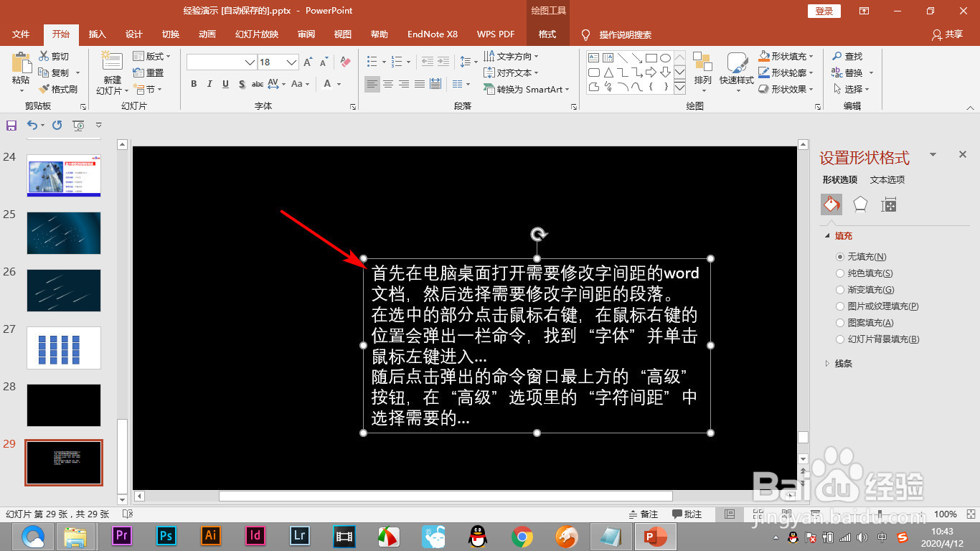980x551 pixels.
Task: Click the increase font size icon
Action: [x=308, y=62]
